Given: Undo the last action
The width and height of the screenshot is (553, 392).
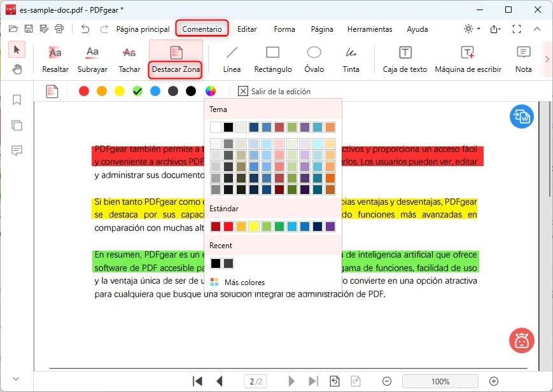Looking at the screenshot, I should [x=85, y=29].
